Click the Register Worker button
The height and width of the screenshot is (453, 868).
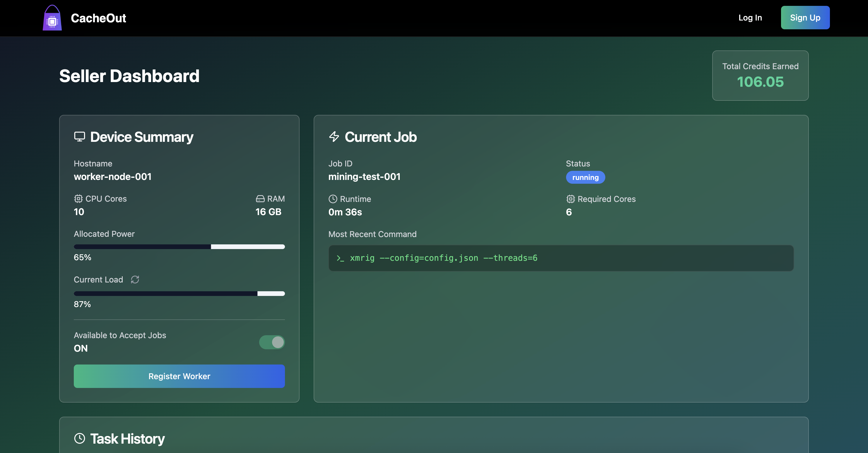(179, 376)
